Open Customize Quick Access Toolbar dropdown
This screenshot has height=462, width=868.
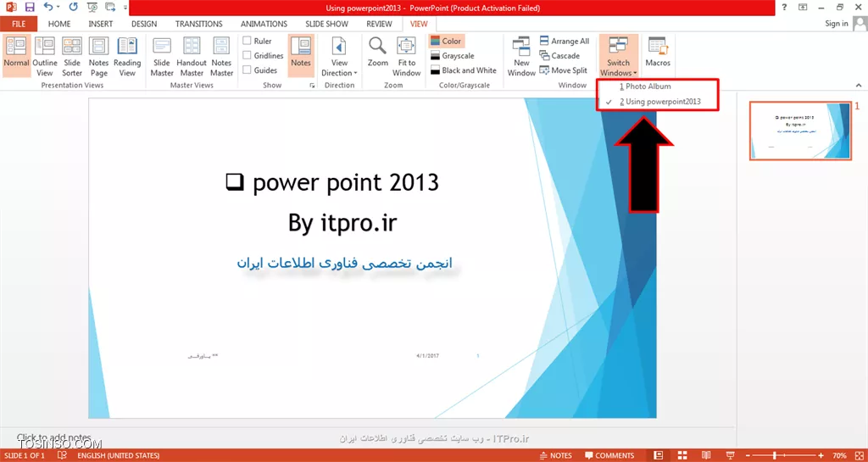coord(125,8)
